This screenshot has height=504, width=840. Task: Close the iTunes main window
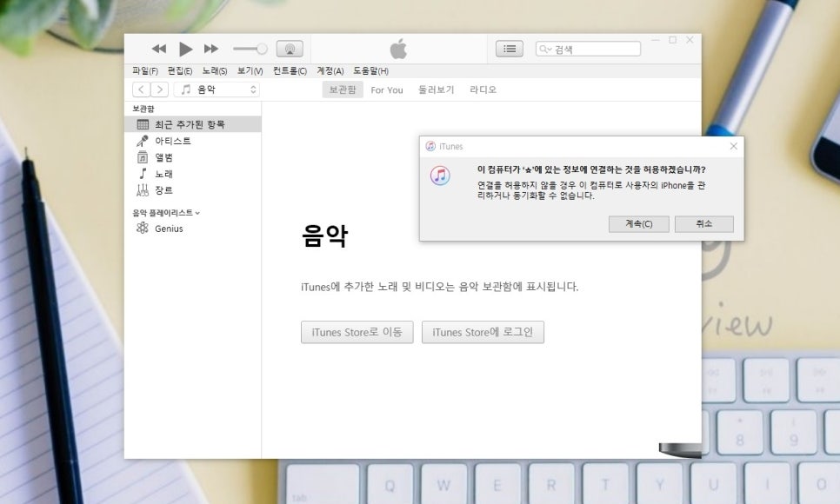690,40
